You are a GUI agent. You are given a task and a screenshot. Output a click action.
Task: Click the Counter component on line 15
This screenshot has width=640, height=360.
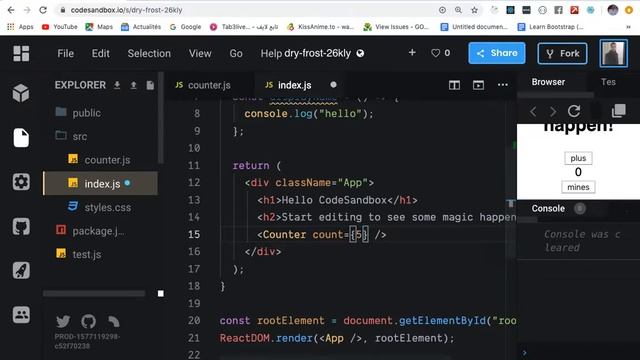[x=284, y=234]
